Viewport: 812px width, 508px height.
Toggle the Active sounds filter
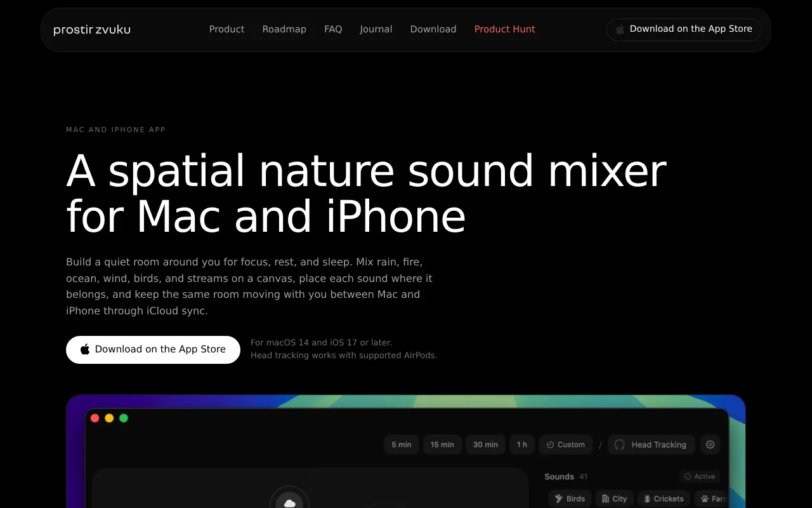click(699, 476)
